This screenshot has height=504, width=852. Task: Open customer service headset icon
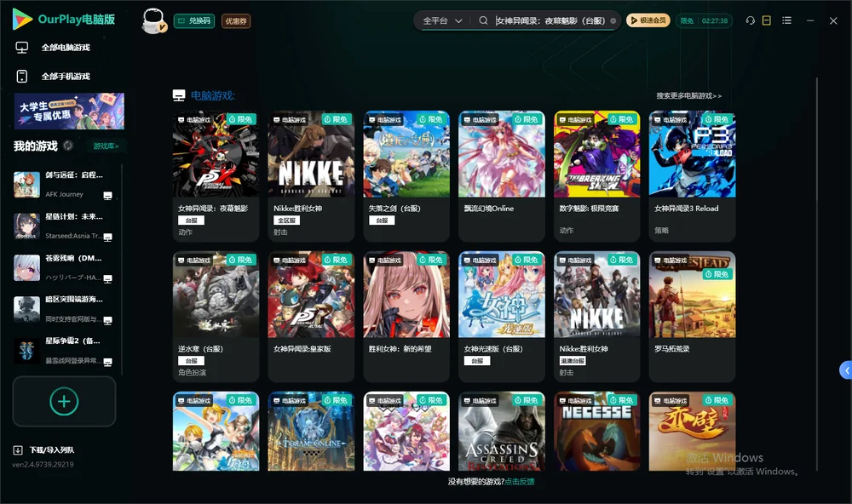click(751, 20)
